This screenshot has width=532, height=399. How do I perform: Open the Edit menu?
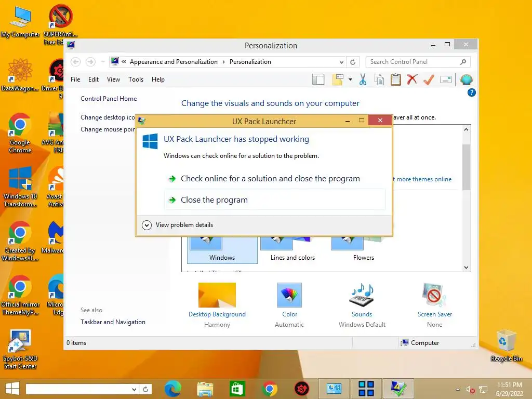pyautogui.click(x=94, y=79)
